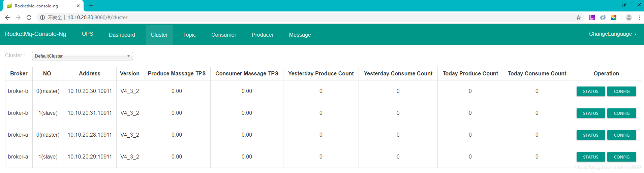The width and height of the screenshot is (644, 173).
Task: Click the NO. column header
Action: click(48, 73)
